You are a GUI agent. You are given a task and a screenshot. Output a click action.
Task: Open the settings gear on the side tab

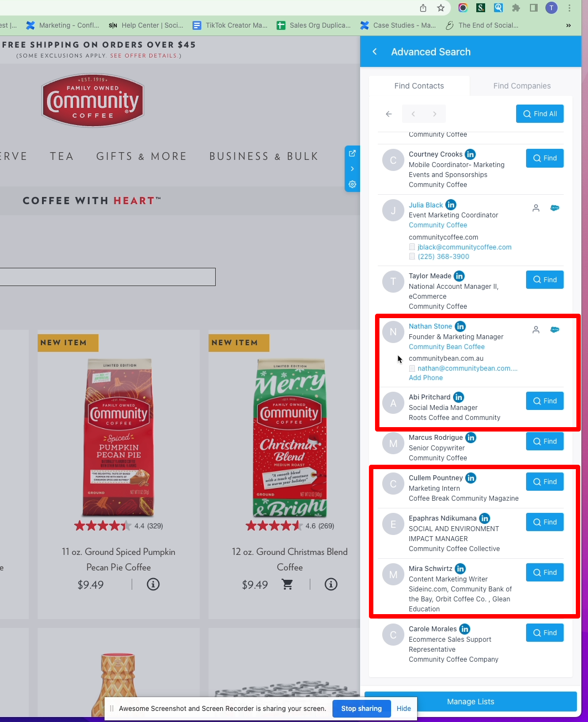click(352, 184)
